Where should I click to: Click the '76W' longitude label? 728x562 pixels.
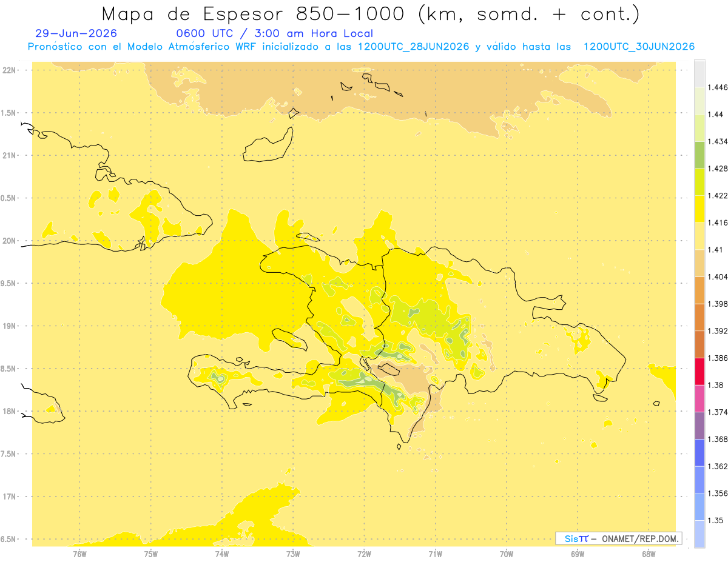point(79,554)
